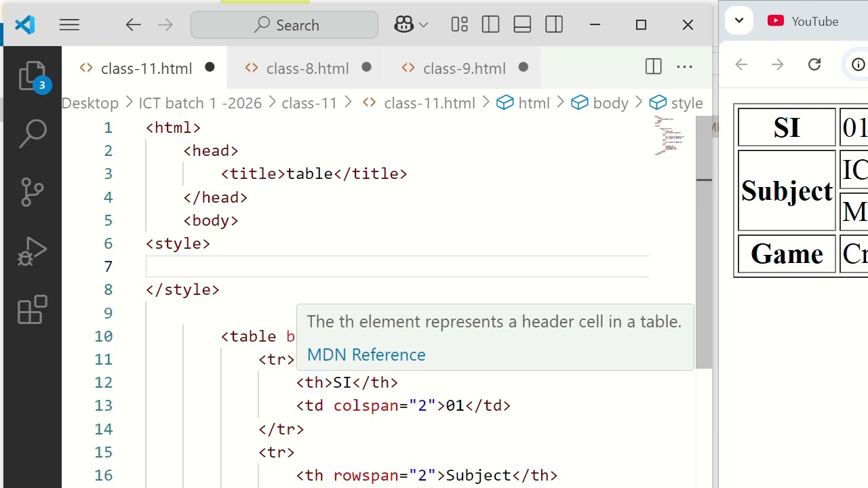Select the class-11 folder breadcrumb
868x488 pixels.
click(x=309, y=103)
